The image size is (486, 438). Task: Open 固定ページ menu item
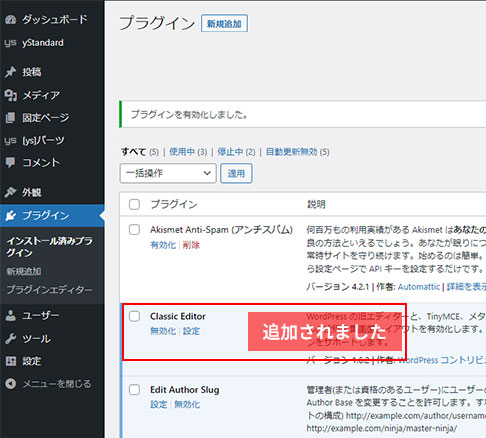pyautogui.click(x=46, y=118)
